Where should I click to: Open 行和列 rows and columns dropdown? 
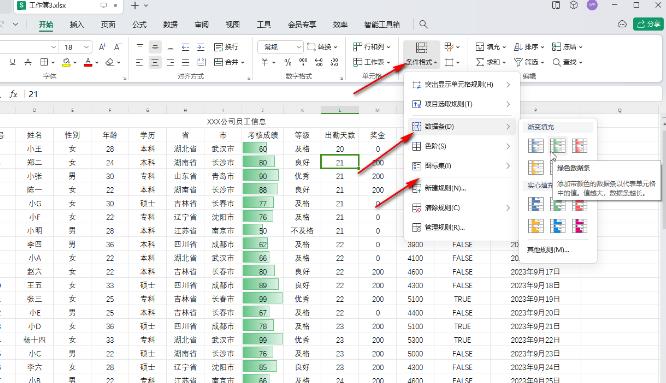(371, 47)
